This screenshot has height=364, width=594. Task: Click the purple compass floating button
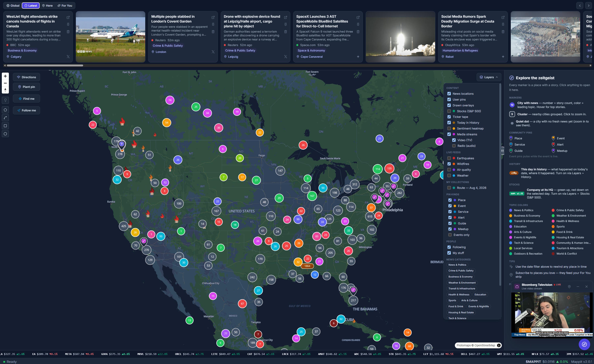tap(584, 344)
